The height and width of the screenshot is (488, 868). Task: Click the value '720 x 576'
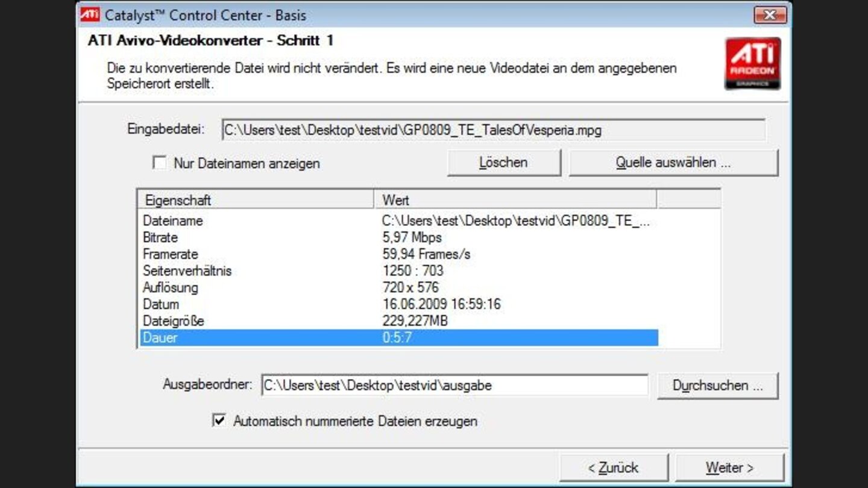(410, 287)
